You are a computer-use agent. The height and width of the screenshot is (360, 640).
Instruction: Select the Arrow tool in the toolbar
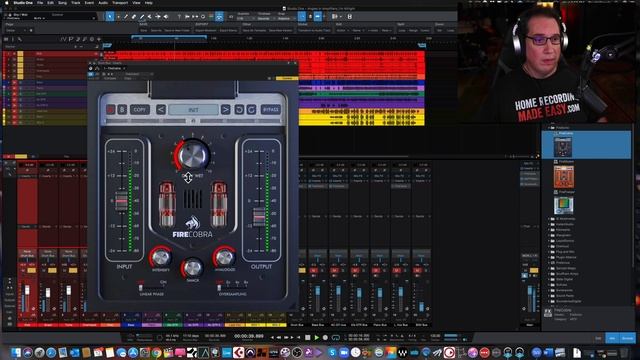110,17
